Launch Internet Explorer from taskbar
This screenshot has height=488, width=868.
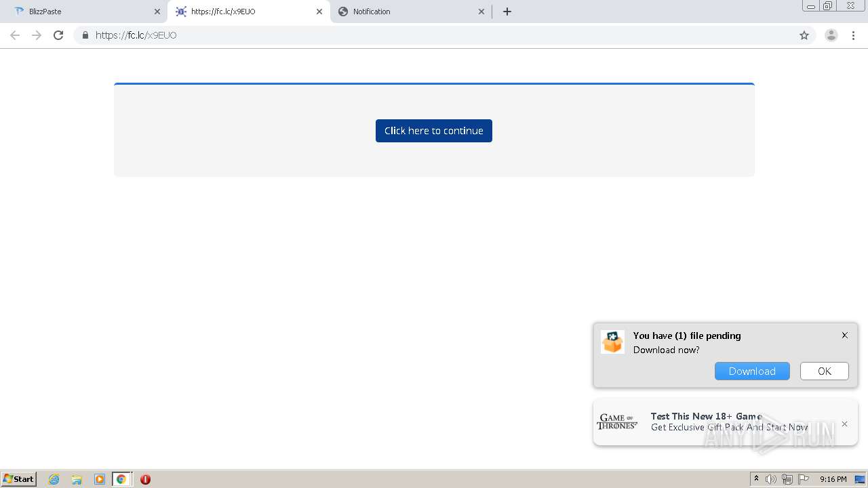pos(54,479)
